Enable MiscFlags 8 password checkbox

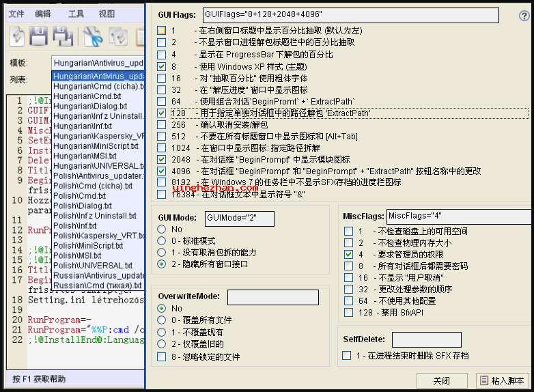click(x=348, y=266)
